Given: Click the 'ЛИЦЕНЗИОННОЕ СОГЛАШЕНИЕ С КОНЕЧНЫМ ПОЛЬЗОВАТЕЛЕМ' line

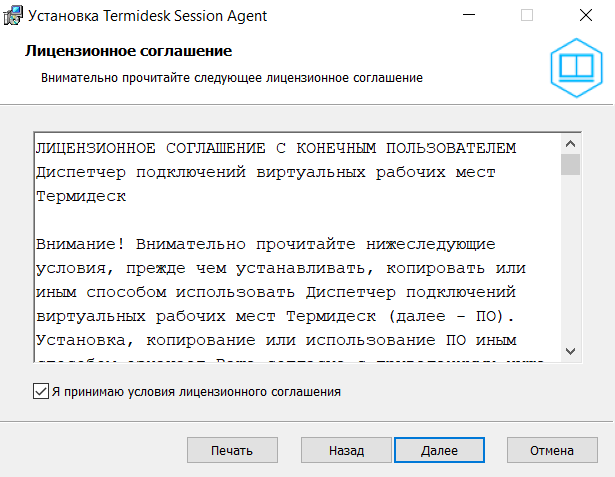Looking at the screenshot, I should [x=276, y=149].
